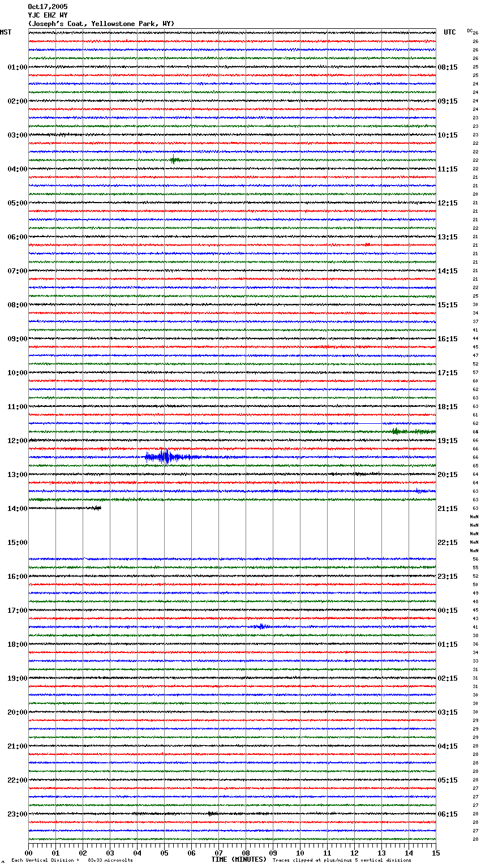The height and width of the screenshot is (868, 481).
Task: Click the 00:15 UTC time label
Action: tap(448, 611)
